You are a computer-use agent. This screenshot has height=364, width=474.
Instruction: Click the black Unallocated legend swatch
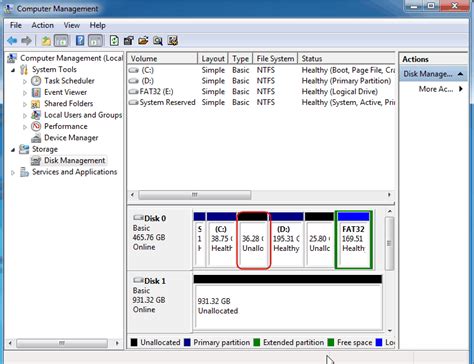point(134,342)
